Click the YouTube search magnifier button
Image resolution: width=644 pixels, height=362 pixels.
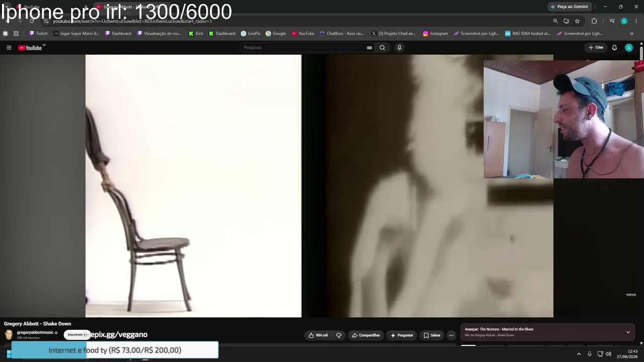382,48
